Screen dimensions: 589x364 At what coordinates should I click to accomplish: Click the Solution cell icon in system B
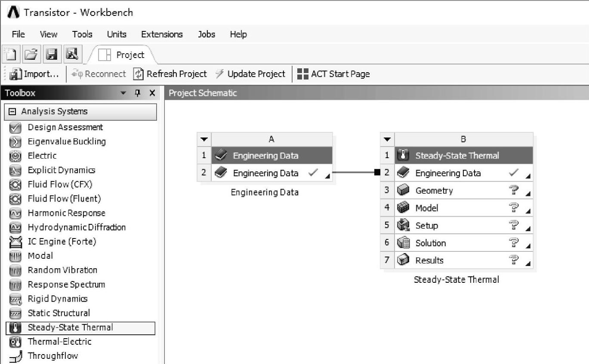403,243
